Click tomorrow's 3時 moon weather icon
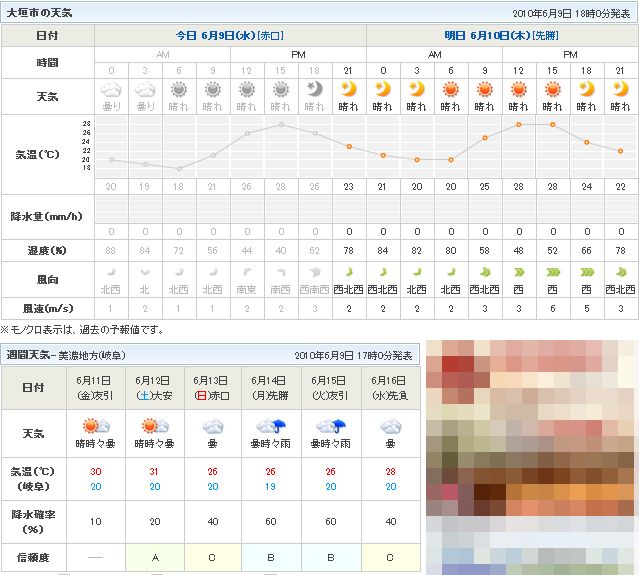 pyautogui.click(x=417, y=89)
